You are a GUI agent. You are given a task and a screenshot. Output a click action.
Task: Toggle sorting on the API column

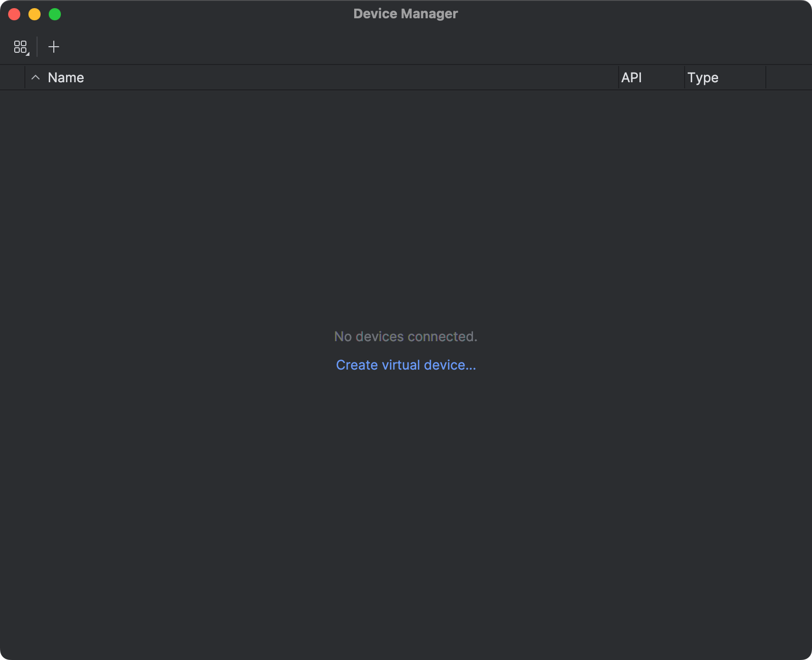[632, 78]
